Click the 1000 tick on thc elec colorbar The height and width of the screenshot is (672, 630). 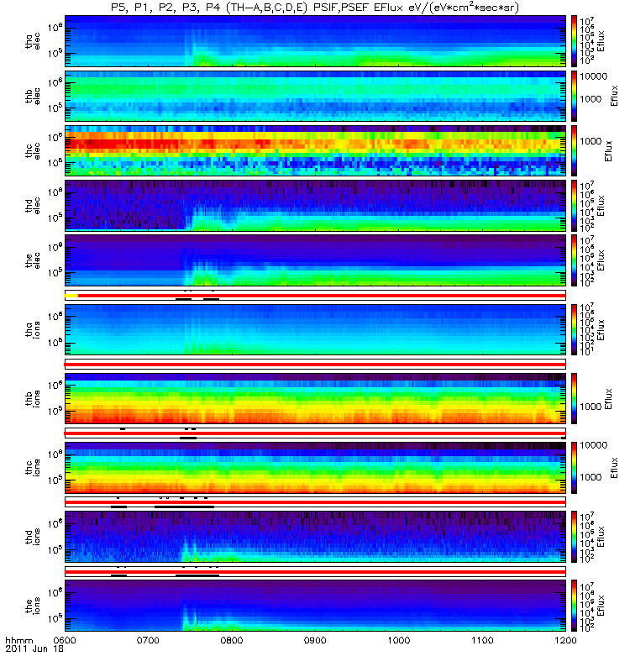pos(591,141)
